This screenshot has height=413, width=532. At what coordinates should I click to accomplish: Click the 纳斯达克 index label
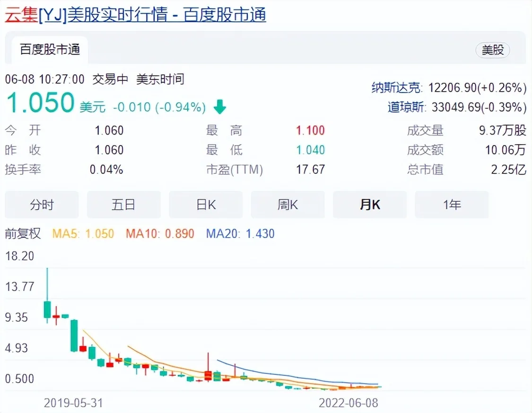point(397,88)
